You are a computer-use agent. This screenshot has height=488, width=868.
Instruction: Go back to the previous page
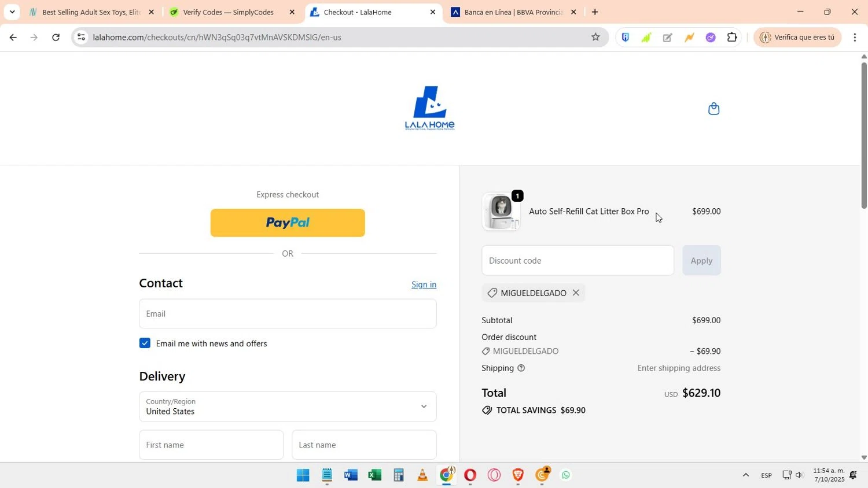tap(13, 37)
